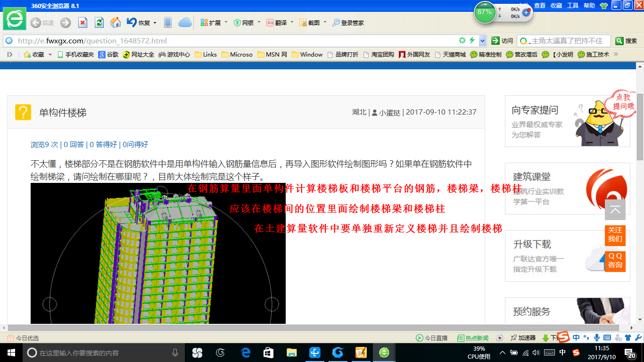
Task: Open the 手机收藏夹 bookmark
Action: tap(75, 54)
